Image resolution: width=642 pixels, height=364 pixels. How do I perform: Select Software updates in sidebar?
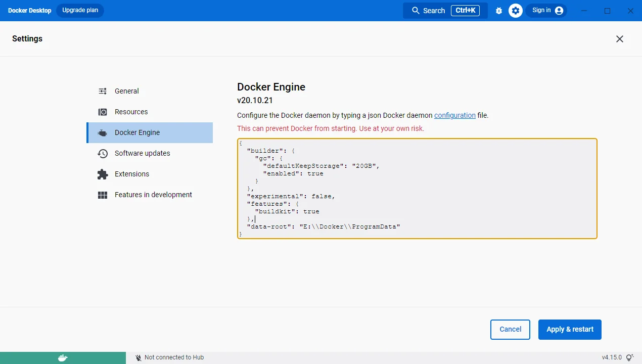tap(142, 154)
